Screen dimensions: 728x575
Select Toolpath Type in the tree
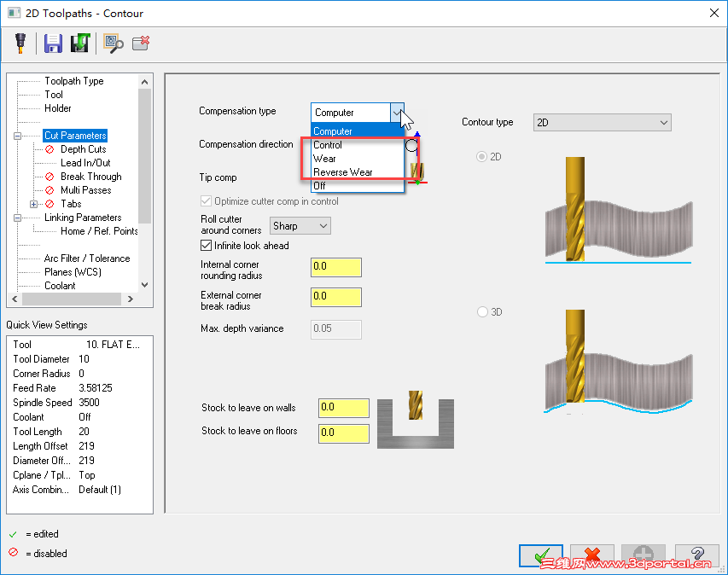coord(73,81)
